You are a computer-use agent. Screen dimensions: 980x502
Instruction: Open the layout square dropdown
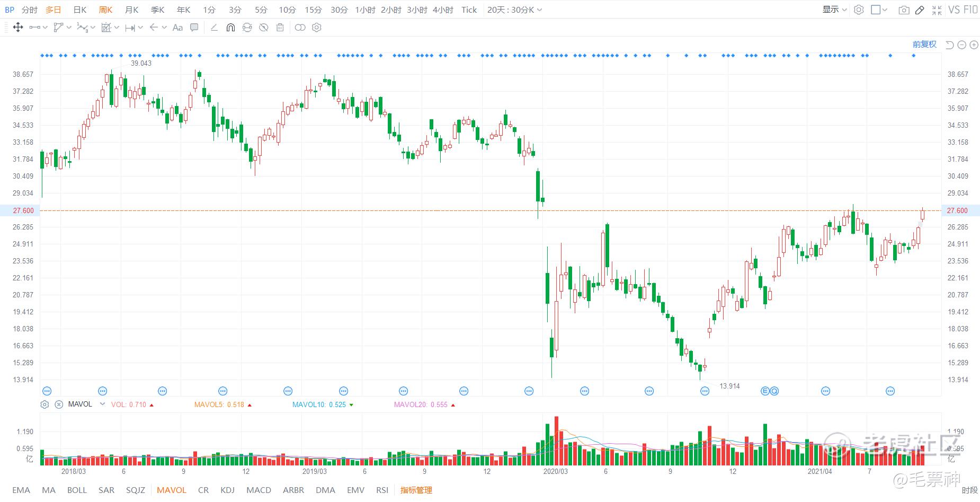pyautogui.click(x=879, y=10)
